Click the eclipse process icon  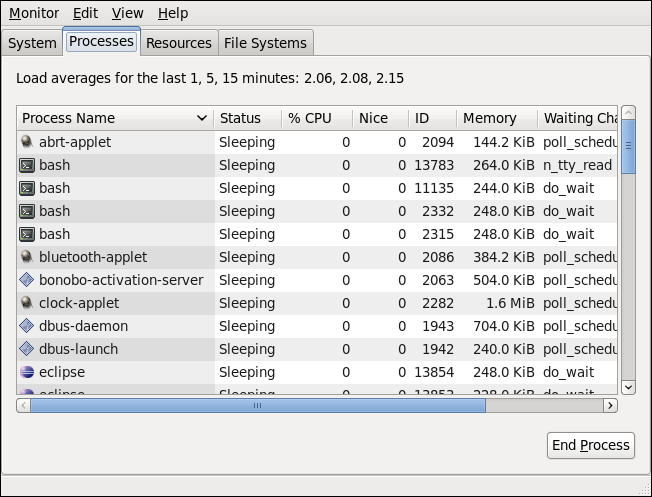[27, 372]
